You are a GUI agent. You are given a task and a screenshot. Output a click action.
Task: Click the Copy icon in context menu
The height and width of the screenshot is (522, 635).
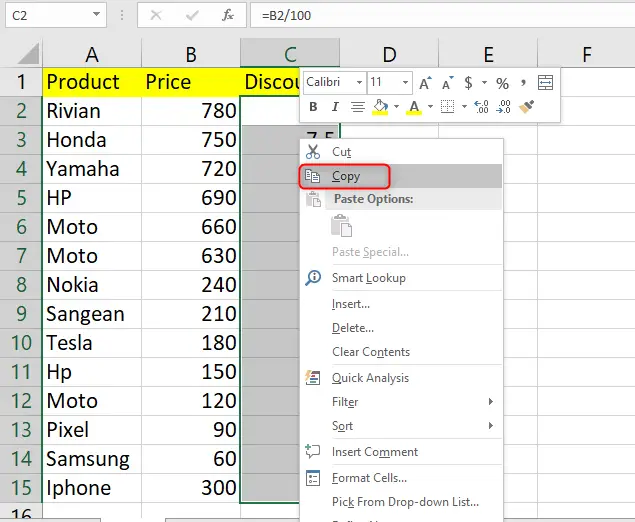coord(312,176)
